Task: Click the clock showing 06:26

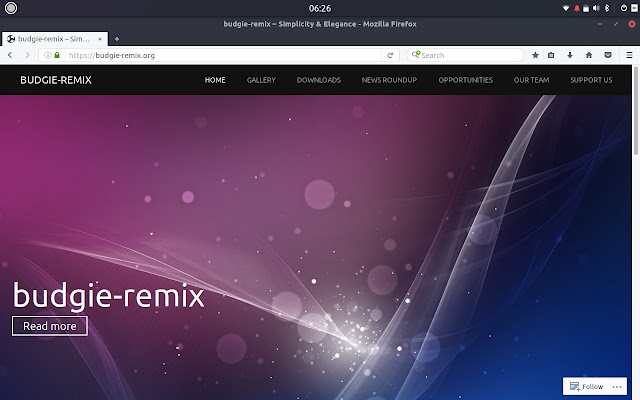Action: [320, 8]
